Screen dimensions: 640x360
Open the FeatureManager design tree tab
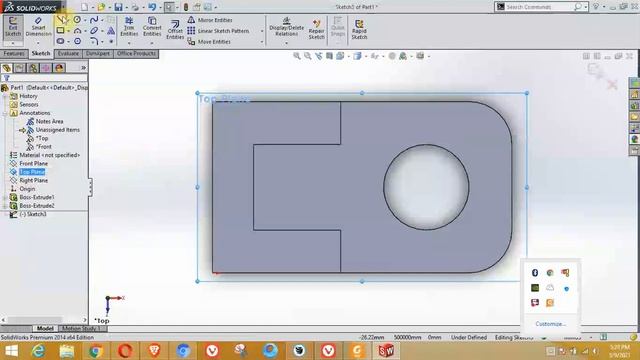[x=7, y=68]
